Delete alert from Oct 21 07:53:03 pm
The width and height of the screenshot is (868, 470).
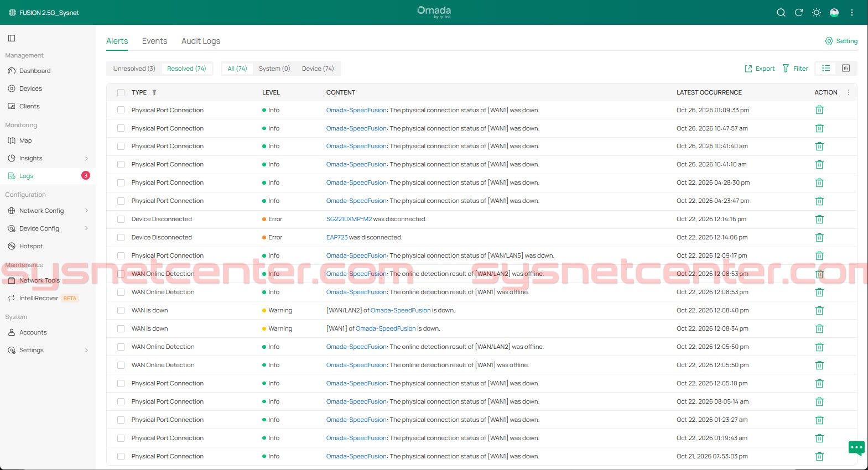click(819, 456)
